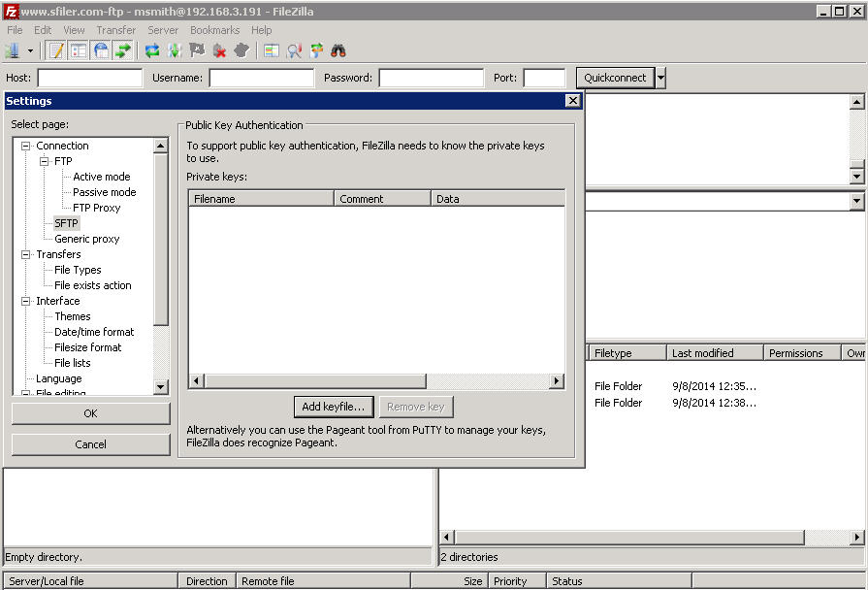Open remote site path dropdown

pyautogui.click(x=856, y=201)
